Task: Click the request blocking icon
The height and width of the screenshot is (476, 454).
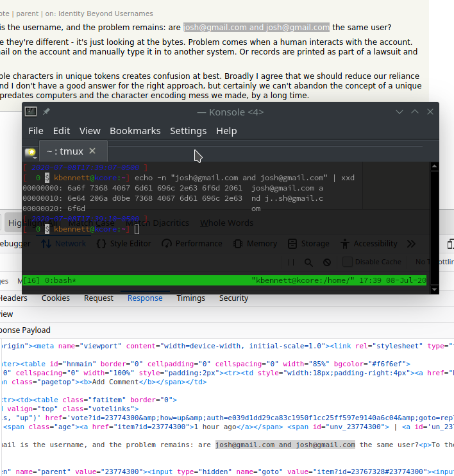Action: point(327,262)
